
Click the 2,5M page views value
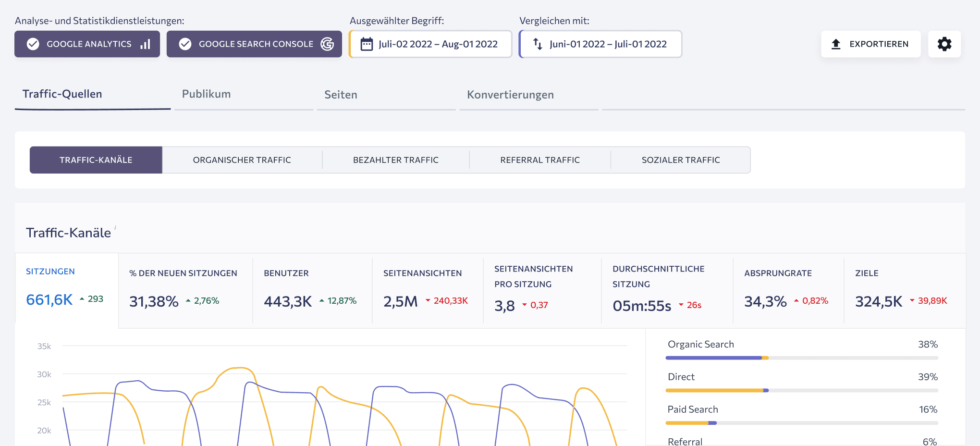coord(401,302)
